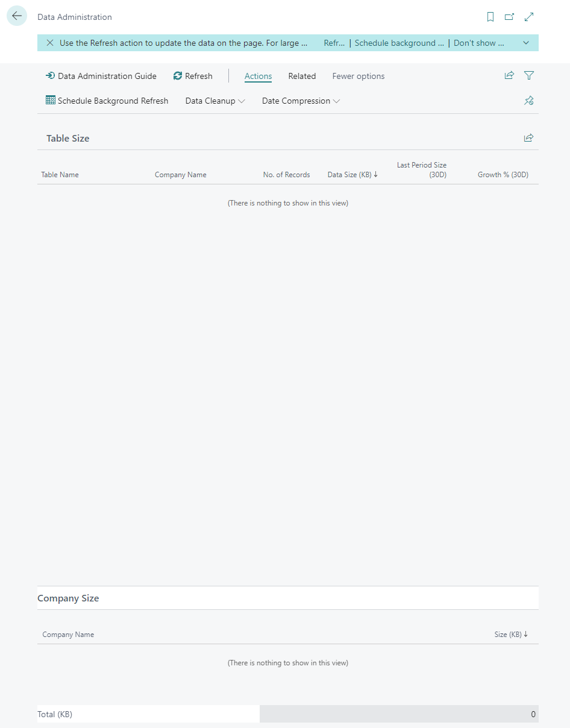This screenshot has width=570, height=728.
Task: Pin the action bar icon
Action: tap(529, 101)
